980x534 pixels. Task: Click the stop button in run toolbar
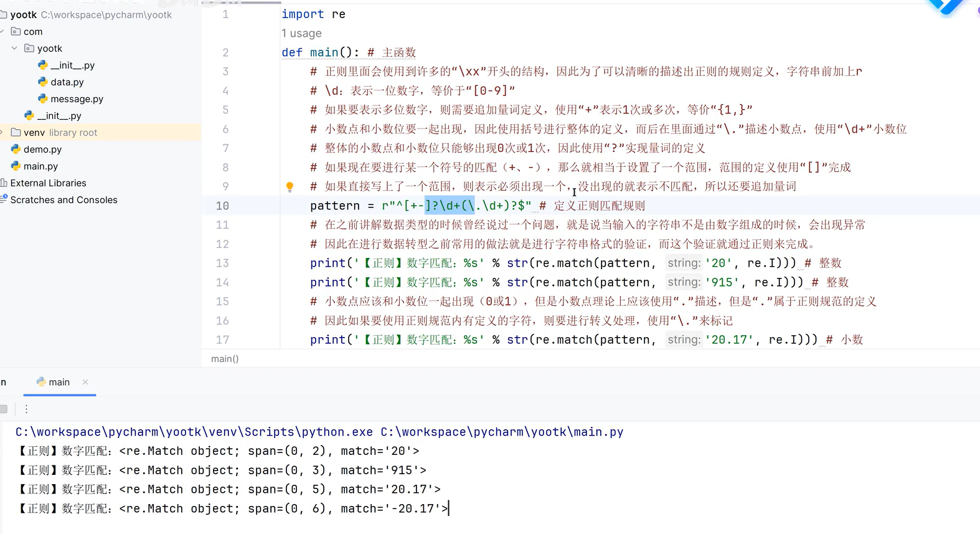point(3,409)
